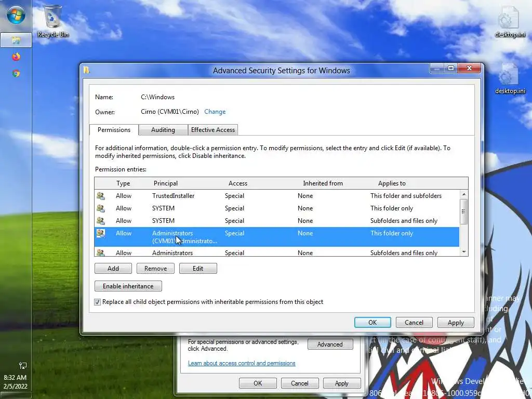
Task: Select the upper desktop.ini file icon
Action: (x=510, y=21)
